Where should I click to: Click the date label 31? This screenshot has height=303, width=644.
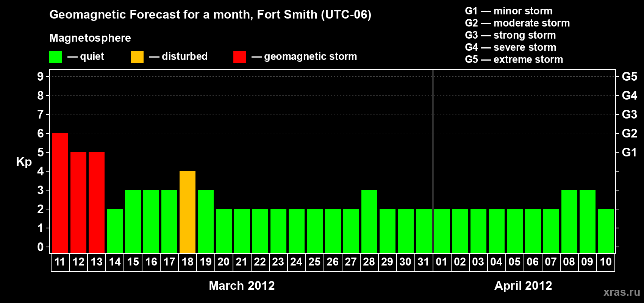tap(424, 262)
